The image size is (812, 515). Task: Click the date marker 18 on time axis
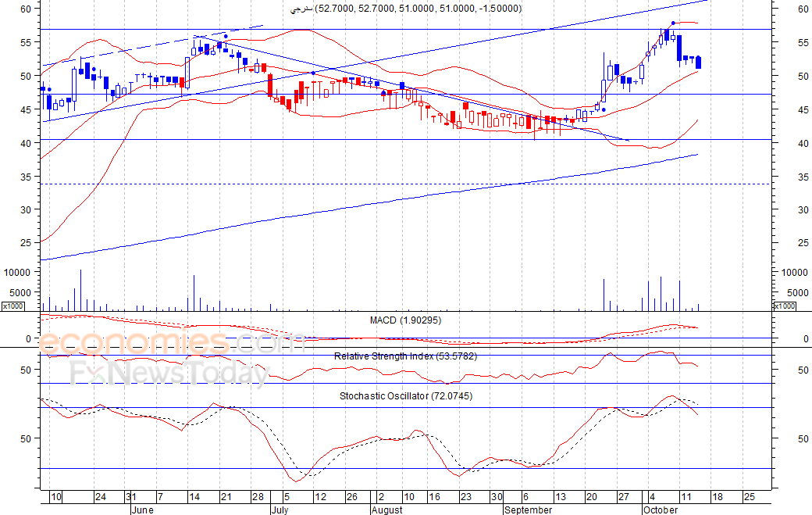pyautogui.click(x=718, y=497)
